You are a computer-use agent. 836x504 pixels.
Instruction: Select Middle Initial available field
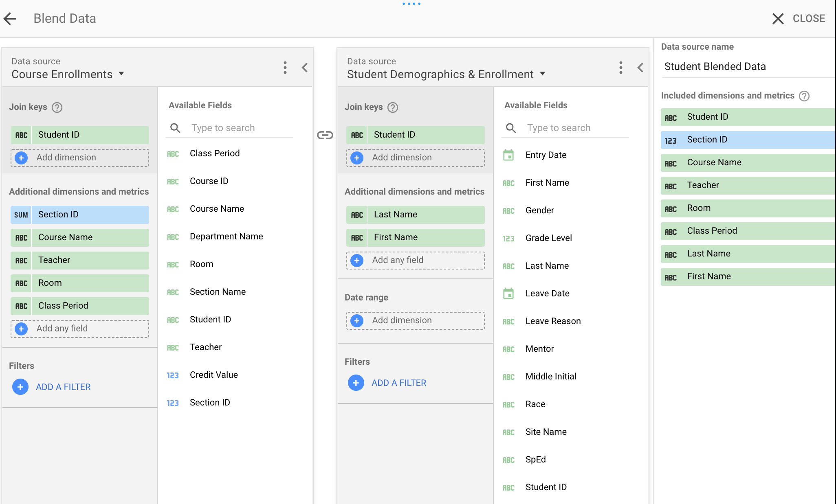[551, 377]
